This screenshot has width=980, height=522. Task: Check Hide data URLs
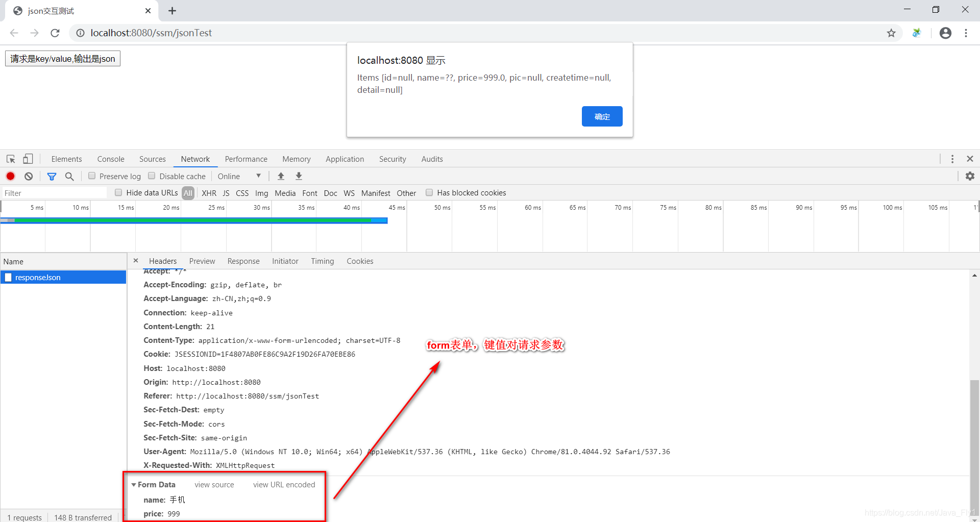coord(118,192)
